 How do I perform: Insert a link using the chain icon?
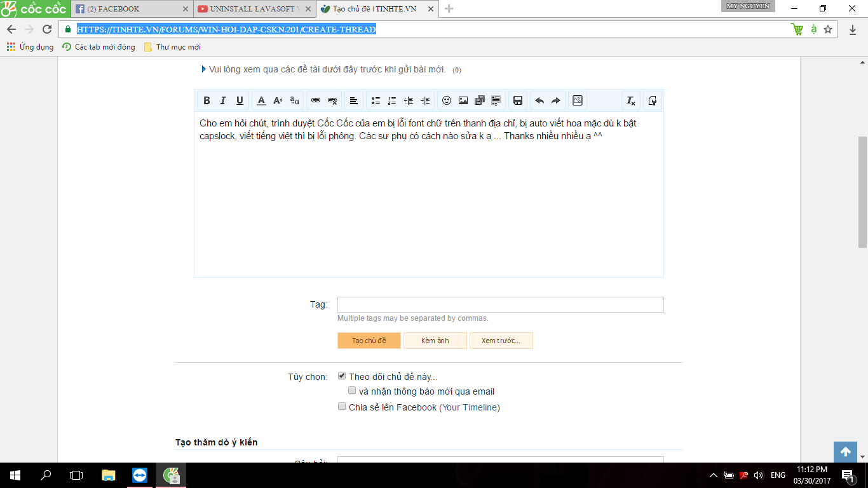316,100
